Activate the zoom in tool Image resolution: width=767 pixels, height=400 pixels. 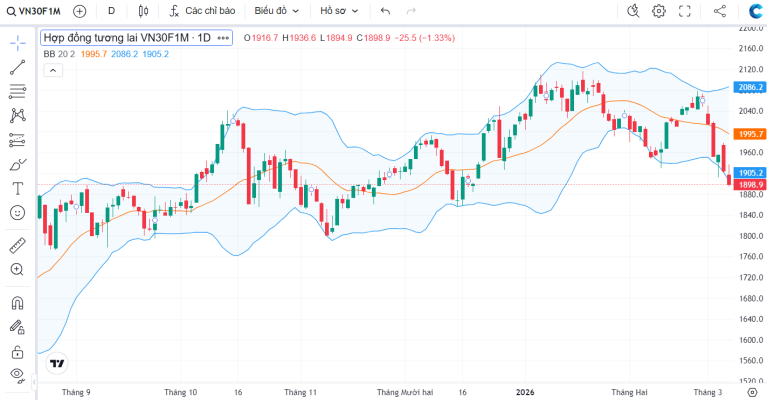point(18,269)
